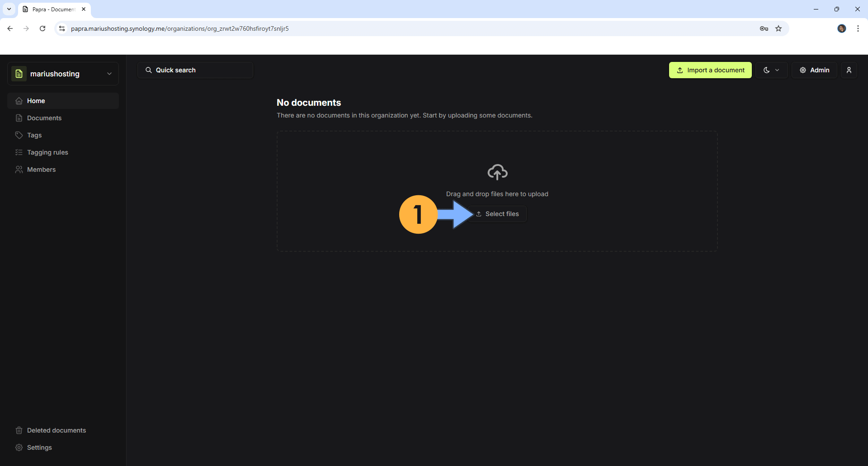Close the Papra browser tab
Screen dimensions: 868x466
tap(84, 9)
